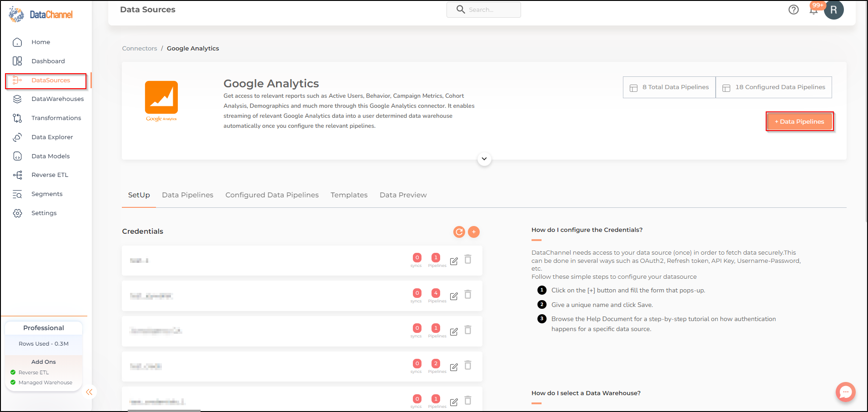Screen dimensions: 868x412
Task: Click the Managed Warehouse add-on entry
Action: coord(41,382)
